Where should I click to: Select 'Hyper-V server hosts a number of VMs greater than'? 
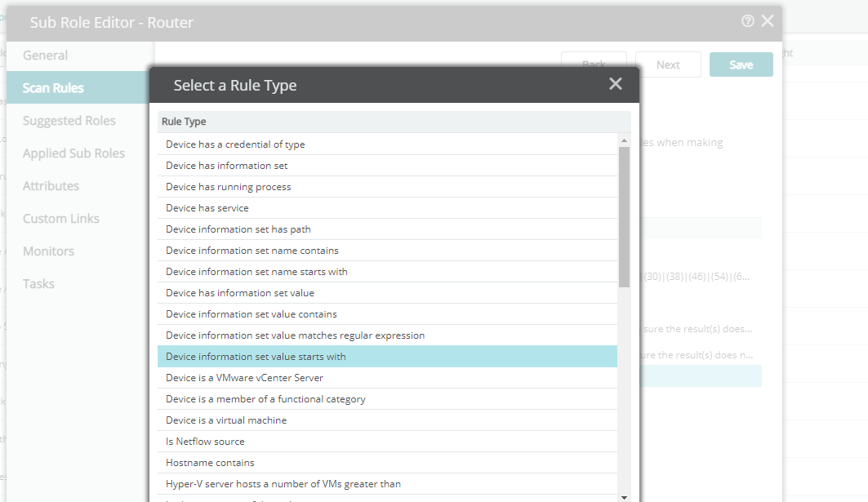click(x=388, y=484)
